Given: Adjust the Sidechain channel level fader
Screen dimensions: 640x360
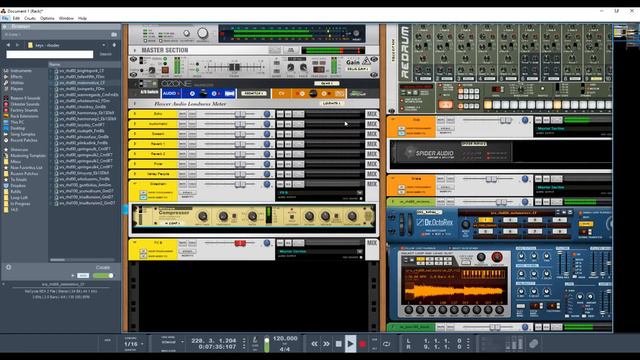Looking at the screenshot, I should [240, 184].
